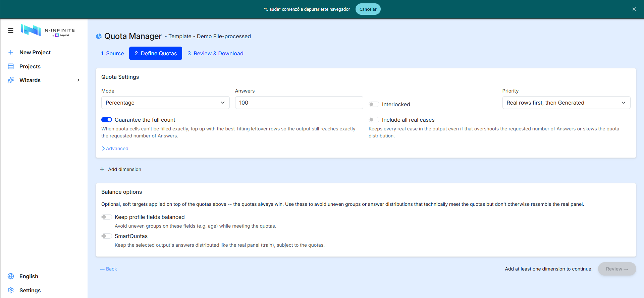Click the Balance options heading

click(121, 192)
